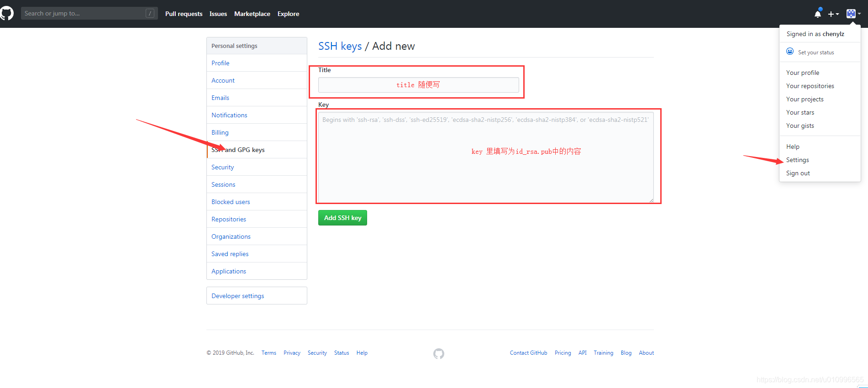The width and height of the screenshot is (868, 388).
Task: Click into the Key textarea
Action: pyautogui.click(x=486, y=157)
